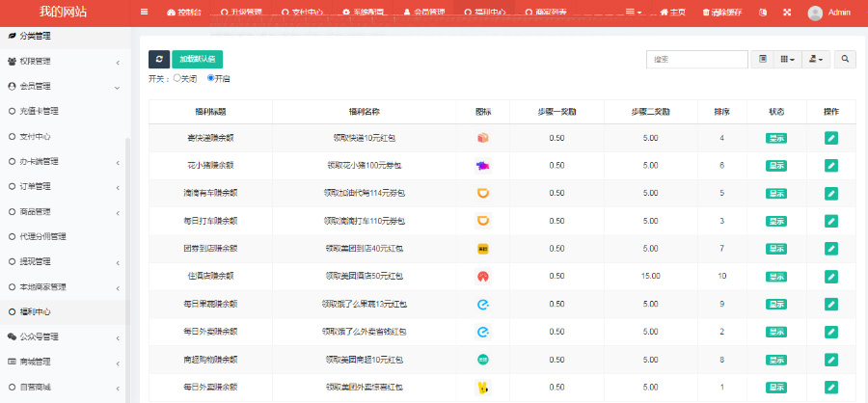868x403 pixels.
Task: Click the search magnifier icon button
Action: (845, 59)
